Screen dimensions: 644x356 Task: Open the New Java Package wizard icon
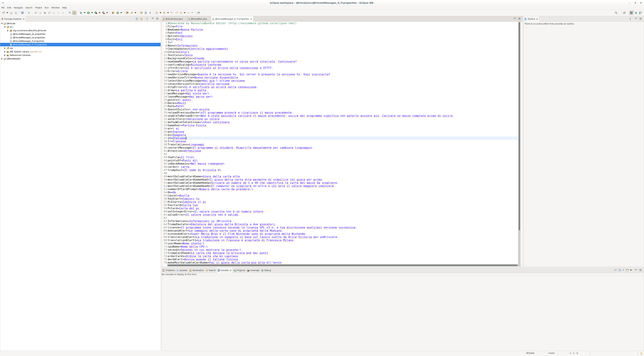click(x=113, y=13)
